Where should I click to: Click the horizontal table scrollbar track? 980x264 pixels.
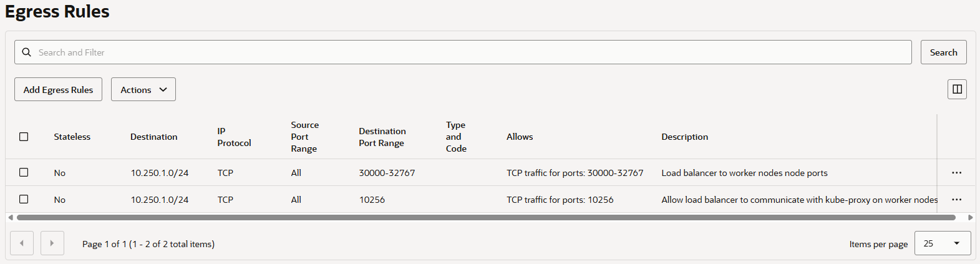pos(487,218)
